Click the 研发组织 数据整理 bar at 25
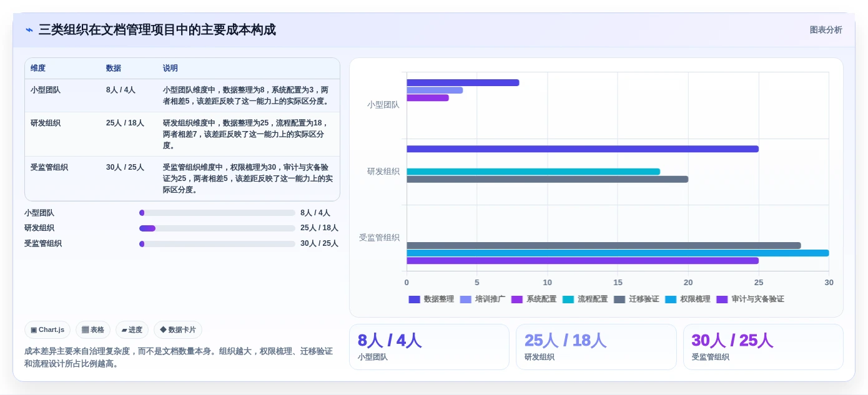This screenshot has height=395, width=868. click(x=583, y=149)
